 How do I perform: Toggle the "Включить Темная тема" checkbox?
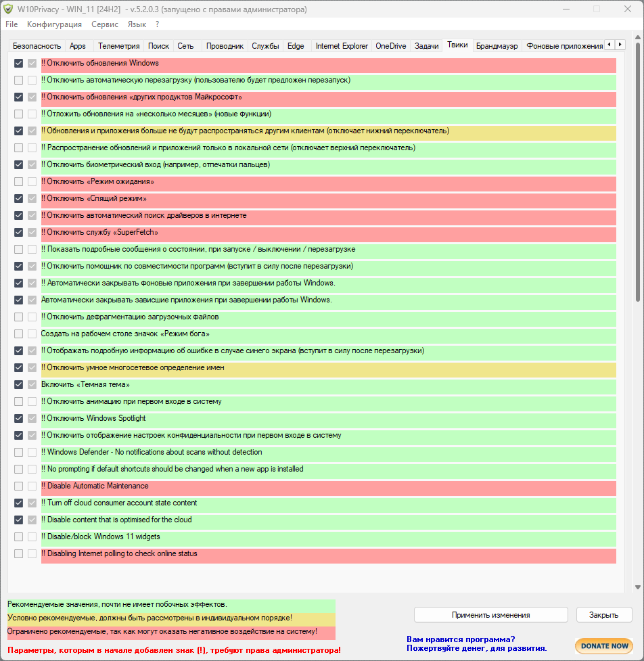click(x=18, y=384)
